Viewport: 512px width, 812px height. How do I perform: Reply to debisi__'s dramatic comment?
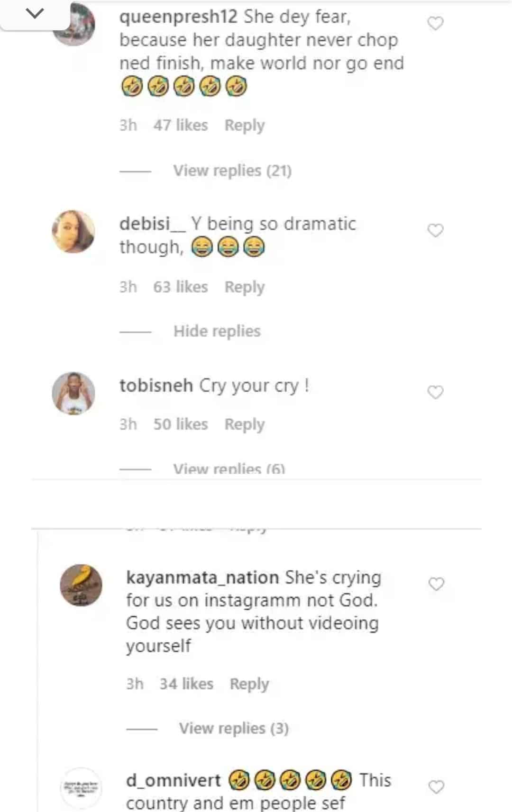pyautogui.click(x=245, y=287)
